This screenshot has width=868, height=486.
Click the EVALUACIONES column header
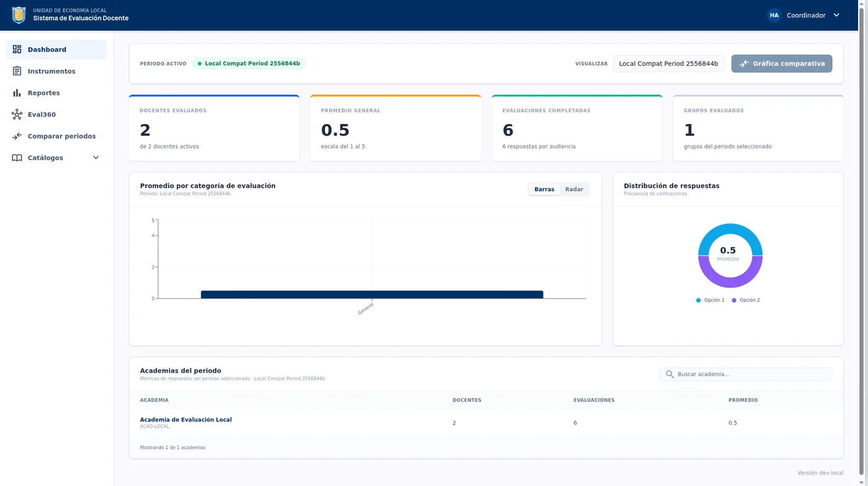[x=594, y=400]
